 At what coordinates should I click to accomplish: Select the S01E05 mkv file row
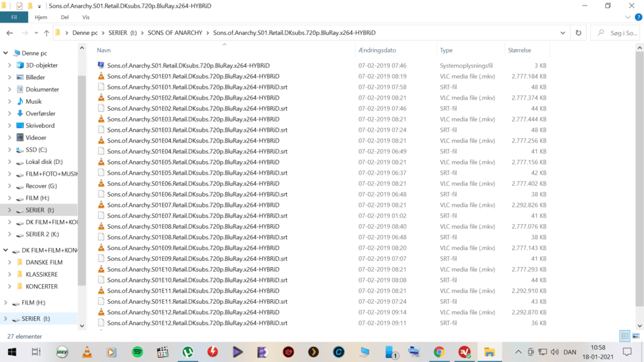[322, 162]
